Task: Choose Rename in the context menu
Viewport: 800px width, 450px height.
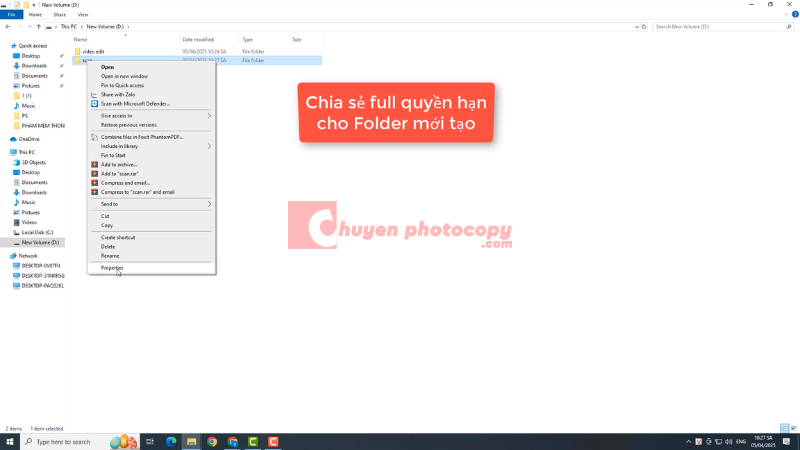Action: (151, 256)
